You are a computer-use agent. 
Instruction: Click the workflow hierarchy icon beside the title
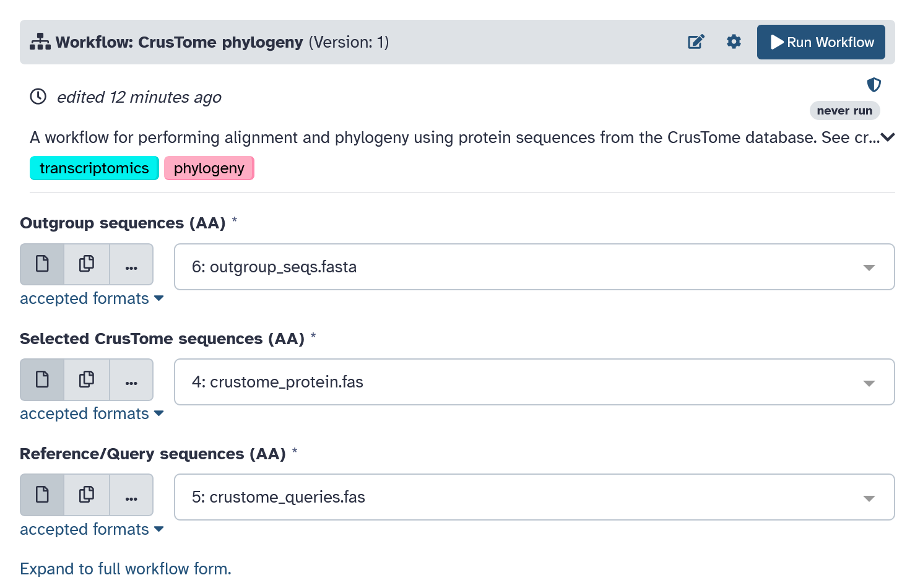click(39, 41)
